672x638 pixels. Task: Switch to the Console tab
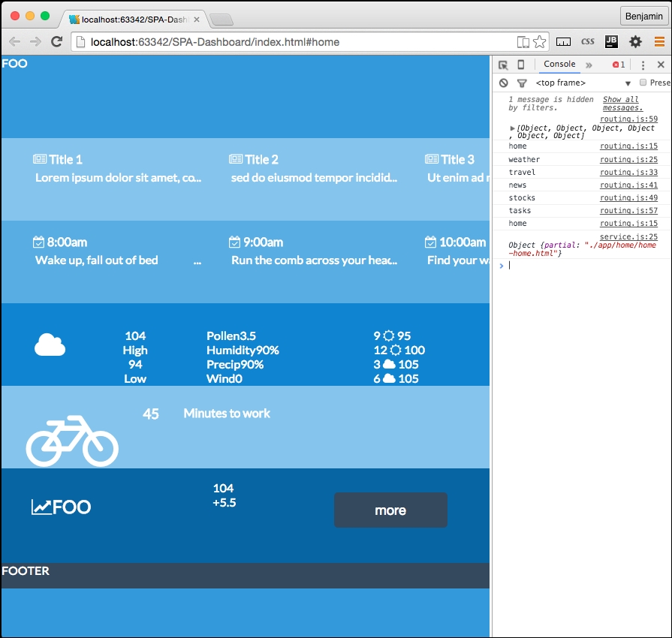[x=559, y=65]
